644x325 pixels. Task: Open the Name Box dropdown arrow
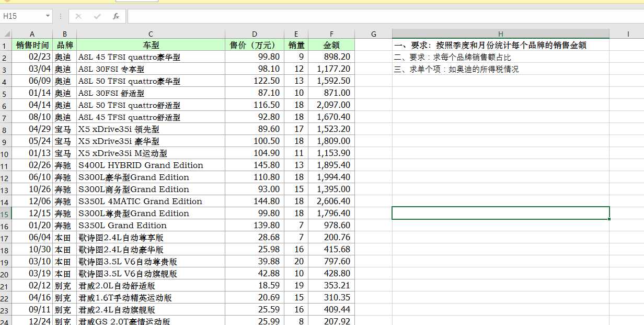click(48, 16)
